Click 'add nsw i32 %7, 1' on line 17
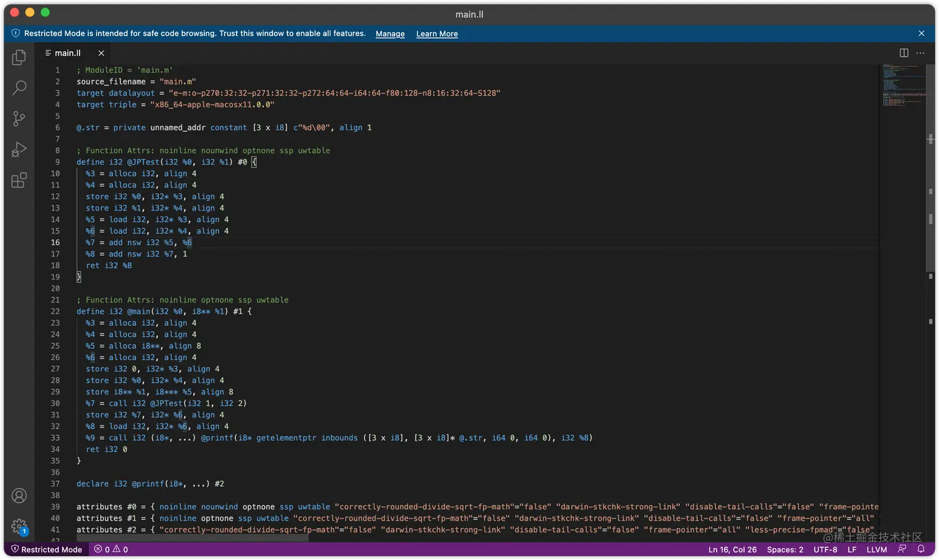Viewport: 939px width, 560px height. [x=148, y=254]
